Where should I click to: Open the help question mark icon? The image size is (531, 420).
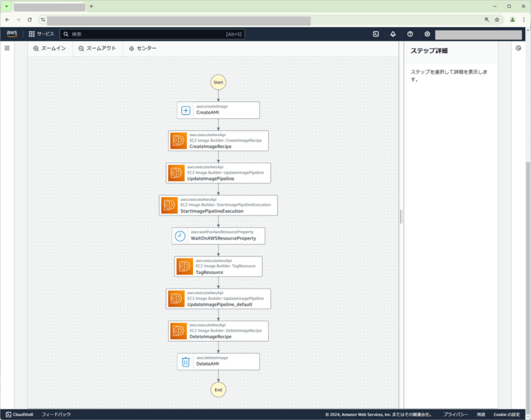pos(410,34)
